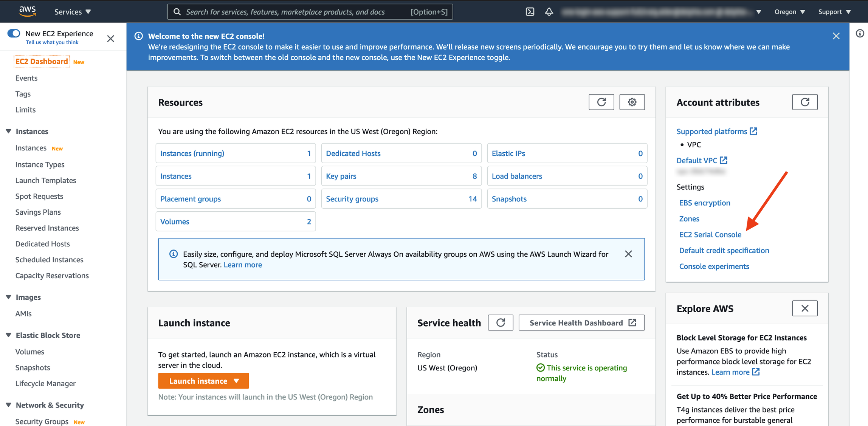Open Launch Templates in the sidebar

[x=46, y=180]
